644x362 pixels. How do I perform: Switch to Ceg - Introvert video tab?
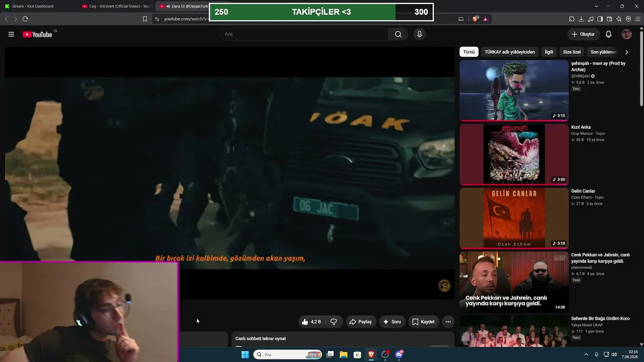click(117, 6)
